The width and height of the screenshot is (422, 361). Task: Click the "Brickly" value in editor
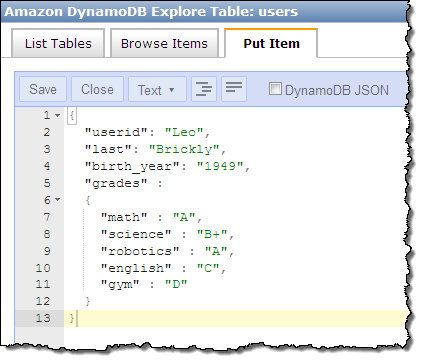pos(184,149)
